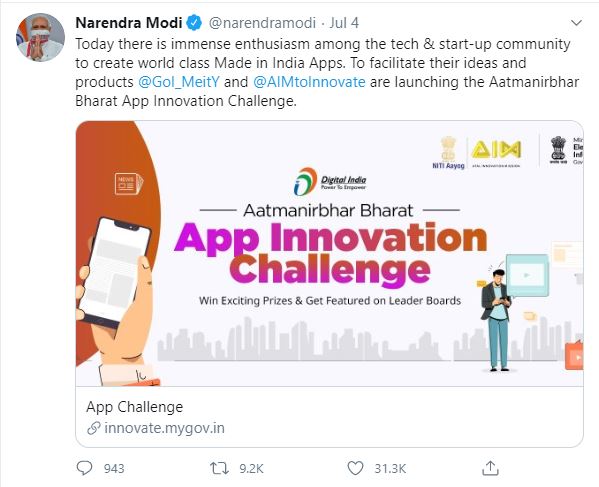Open Narendra Modi's profile picture
The width and height of the screenshot is (599, 487).
40,37
